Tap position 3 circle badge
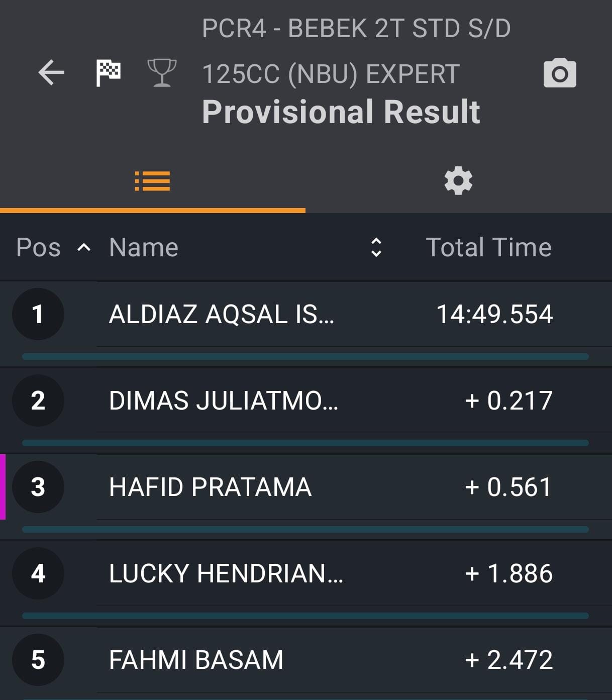This screenshot has width=612, height=700. click(x=38, y=487)
